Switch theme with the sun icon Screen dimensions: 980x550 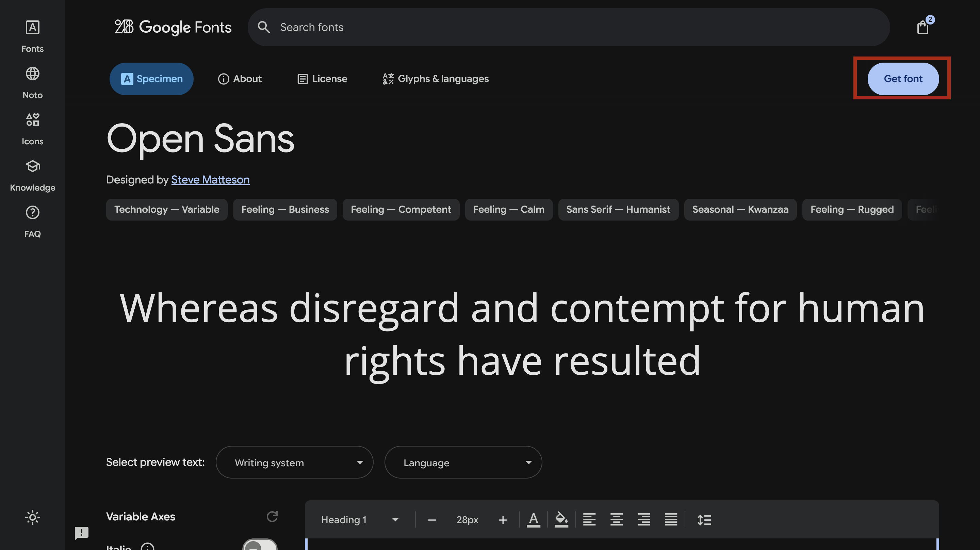(32, 517)
